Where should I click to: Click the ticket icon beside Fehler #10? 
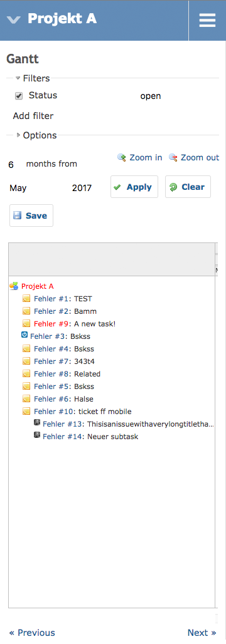coord(26,411)
